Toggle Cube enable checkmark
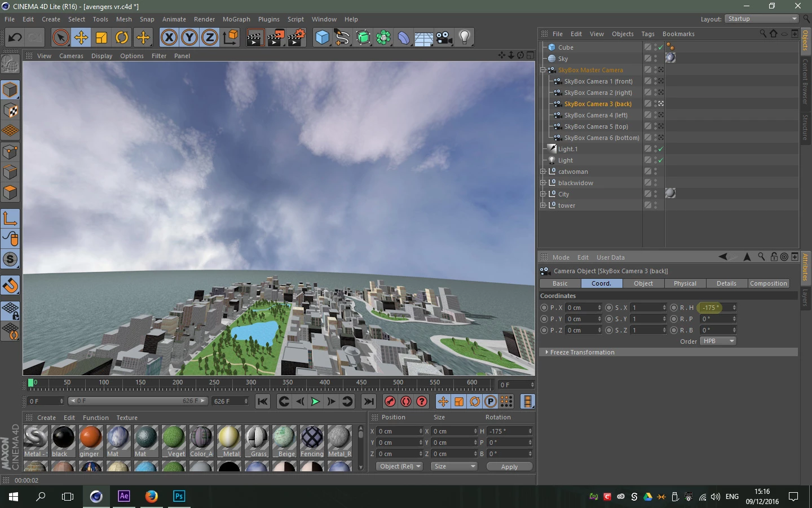 [x=660, y=47]
